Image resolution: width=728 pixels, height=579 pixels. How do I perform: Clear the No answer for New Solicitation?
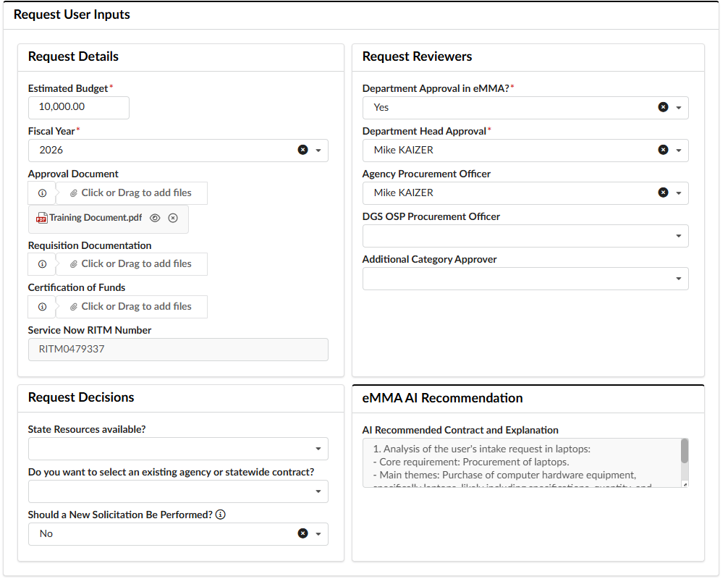coord(302,533)
